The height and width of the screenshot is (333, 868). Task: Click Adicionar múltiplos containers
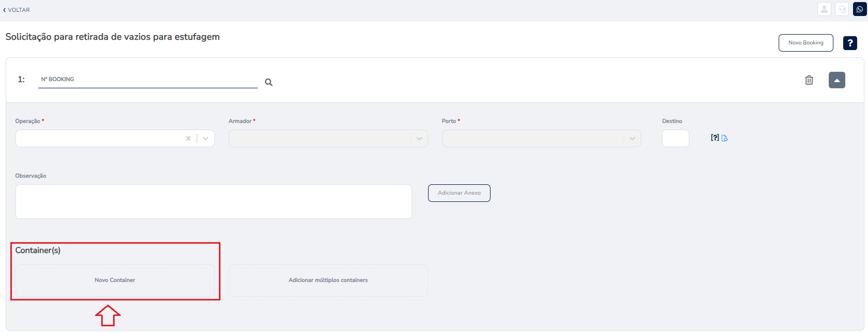coord(328,280)
